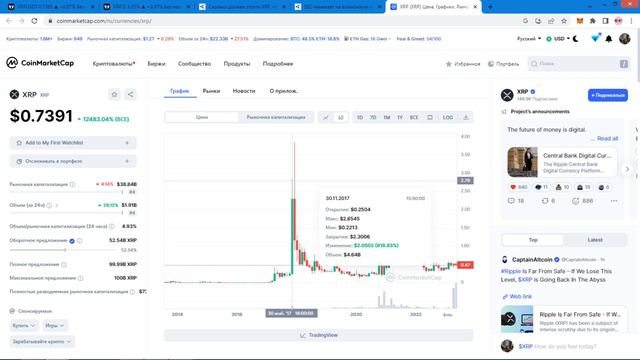
Task: Open Избранное watchlist link
Action: click(x=462, y=64)
